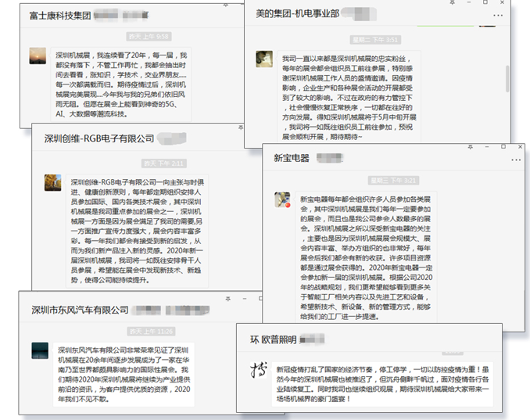Click the sender avatar in 深圳市东风汽车有限公司 chat
530x420 pixels.
(x=40, y=350)
